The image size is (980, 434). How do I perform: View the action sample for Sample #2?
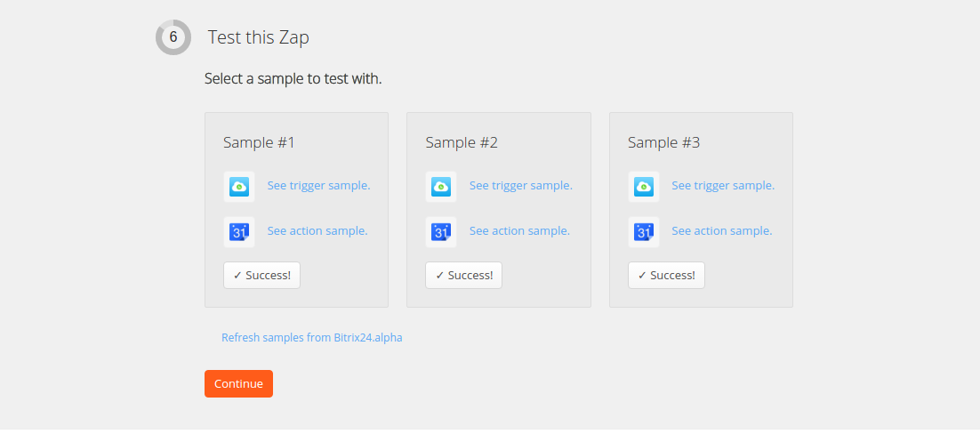click(x=519, y=231)
